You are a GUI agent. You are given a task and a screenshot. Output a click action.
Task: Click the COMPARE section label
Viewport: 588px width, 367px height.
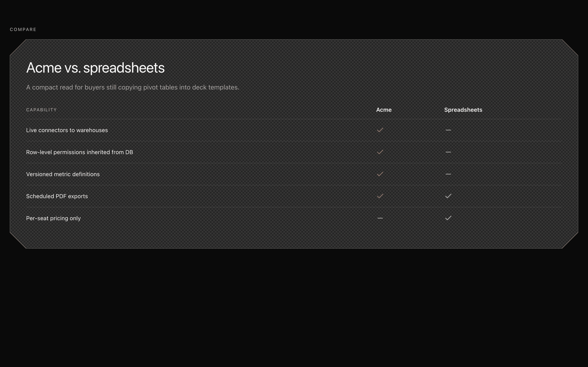coord(23,30)
